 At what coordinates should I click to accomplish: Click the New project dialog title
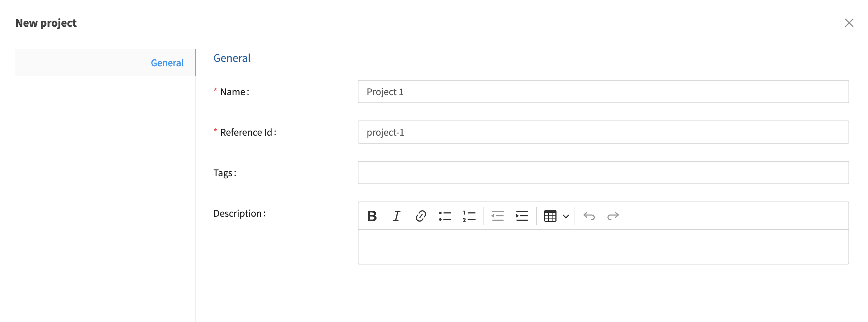pos(46,23)
